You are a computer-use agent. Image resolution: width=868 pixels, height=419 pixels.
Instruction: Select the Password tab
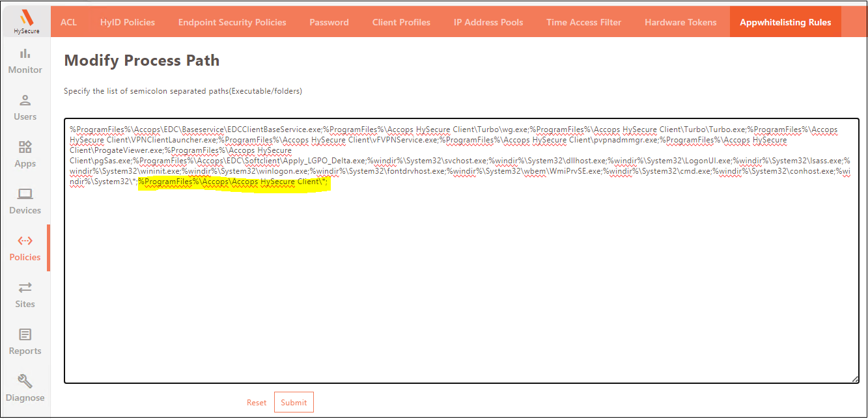coord(329,22)
